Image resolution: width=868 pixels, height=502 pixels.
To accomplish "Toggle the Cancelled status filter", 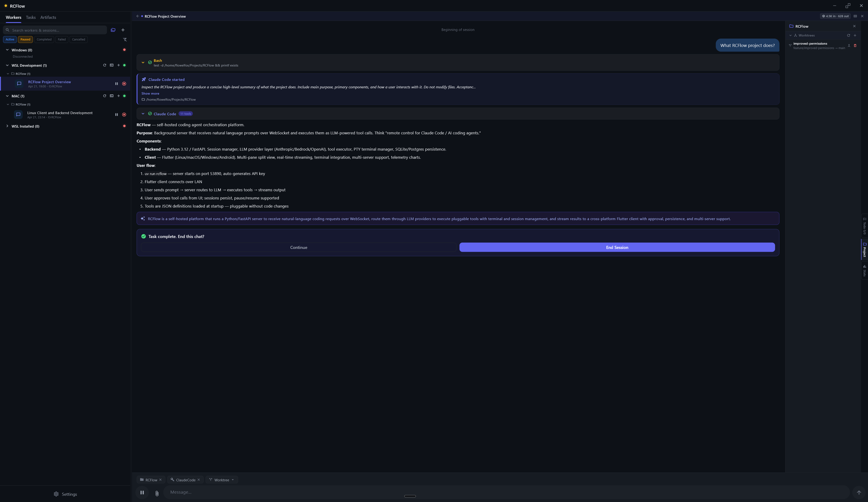I will coord(79,39).
